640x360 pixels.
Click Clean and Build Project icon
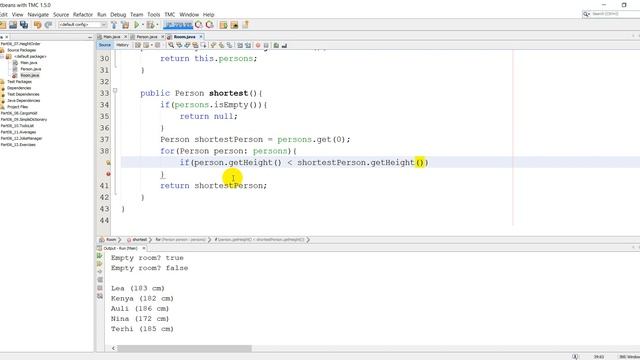tap(125, 25)
